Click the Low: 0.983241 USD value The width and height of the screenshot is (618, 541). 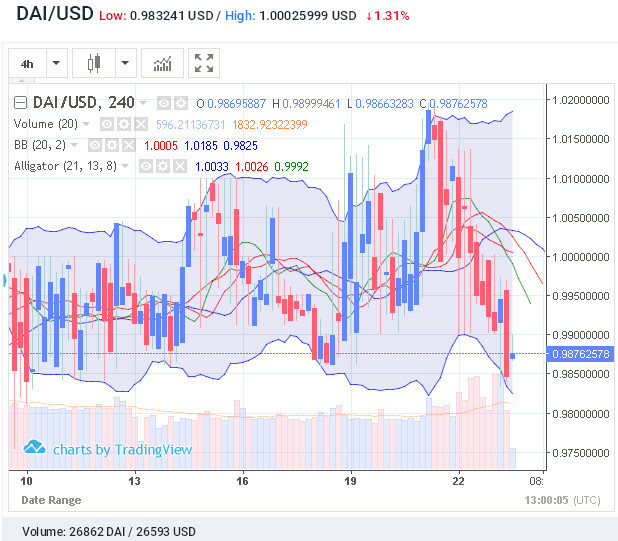[156, 16]
